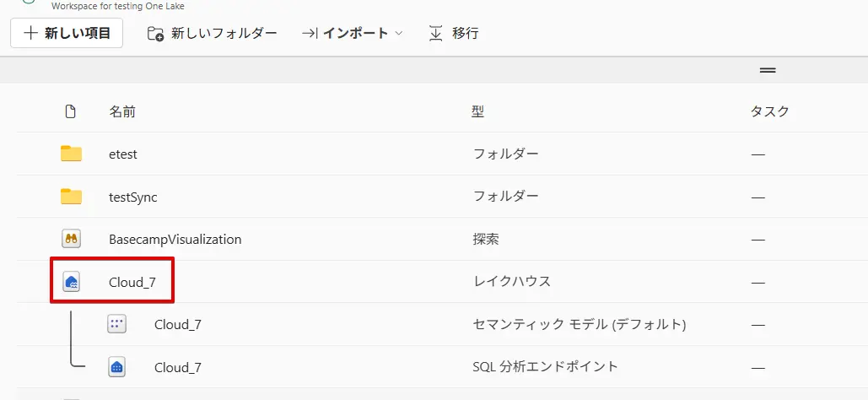Click the file type column header icon

(71, 111)
